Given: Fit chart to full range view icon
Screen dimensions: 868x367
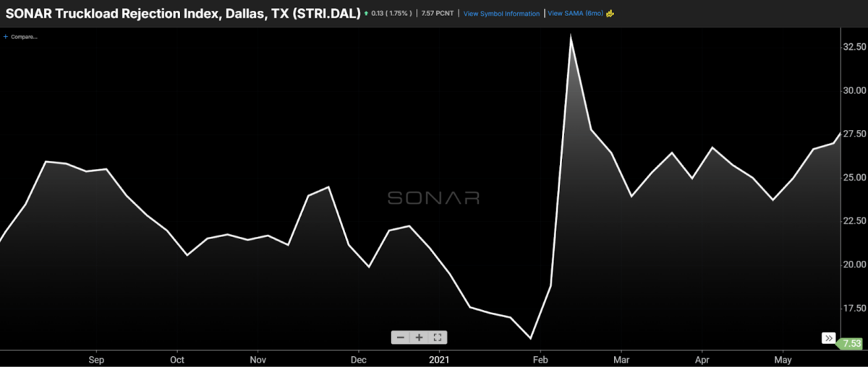Looking at the screenshot, I should [x=438, y=337].
